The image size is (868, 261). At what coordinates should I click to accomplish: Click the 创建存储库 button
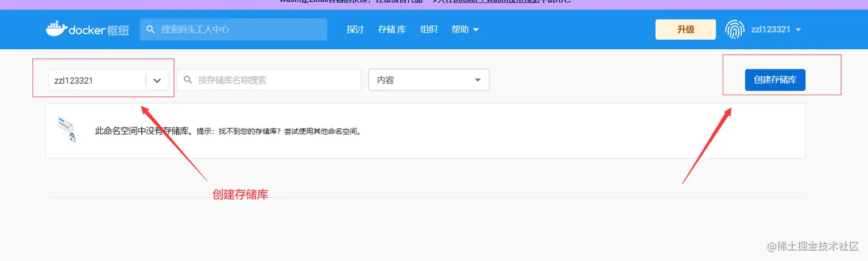point(775,80)
